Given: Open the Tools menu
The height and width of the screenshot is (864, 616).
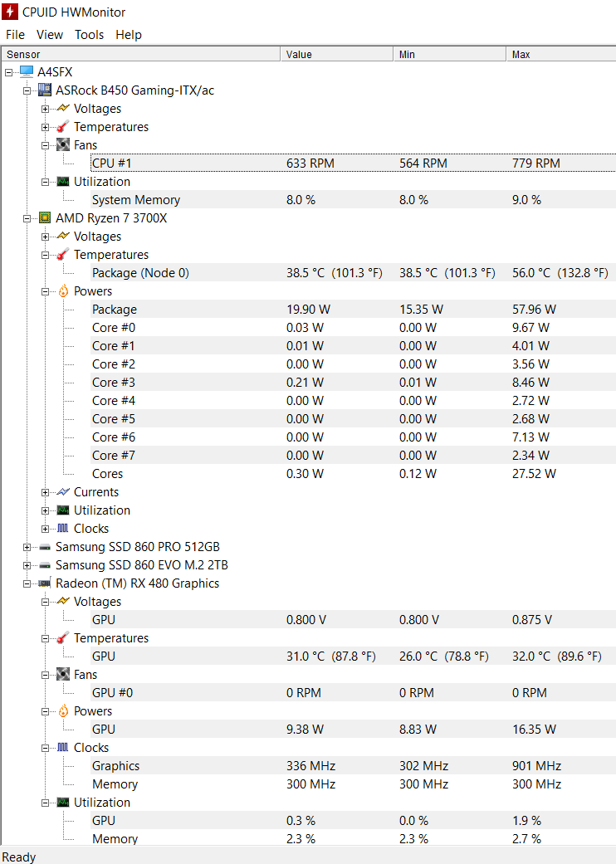Looking at the screenshot, I should 90,35.
